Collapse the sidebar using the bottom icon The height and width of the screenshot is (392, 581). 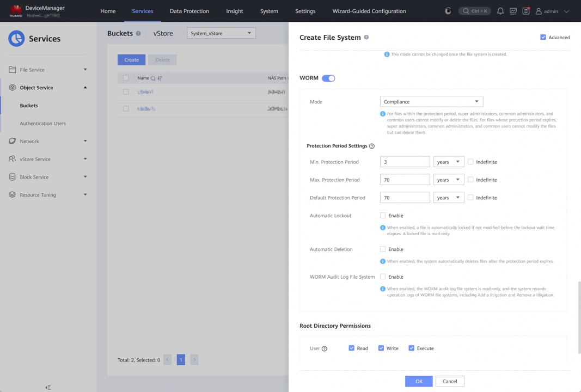pyautogui.click(x=48, y=388)
